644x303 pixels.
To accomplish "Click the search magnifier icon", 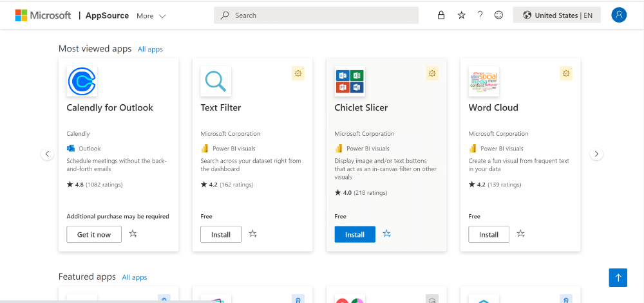I will coord(224,15).
